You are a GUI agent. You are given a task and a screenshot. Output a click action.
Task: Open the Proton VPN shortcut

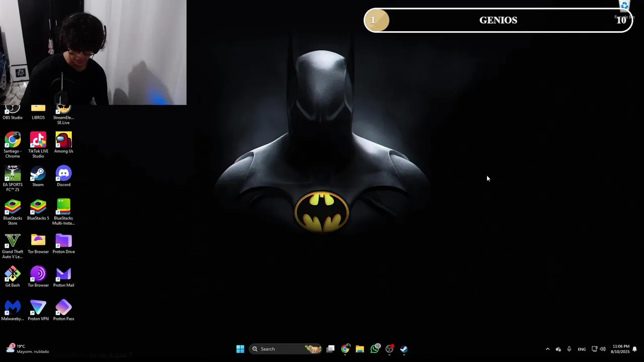click(38, 311)
